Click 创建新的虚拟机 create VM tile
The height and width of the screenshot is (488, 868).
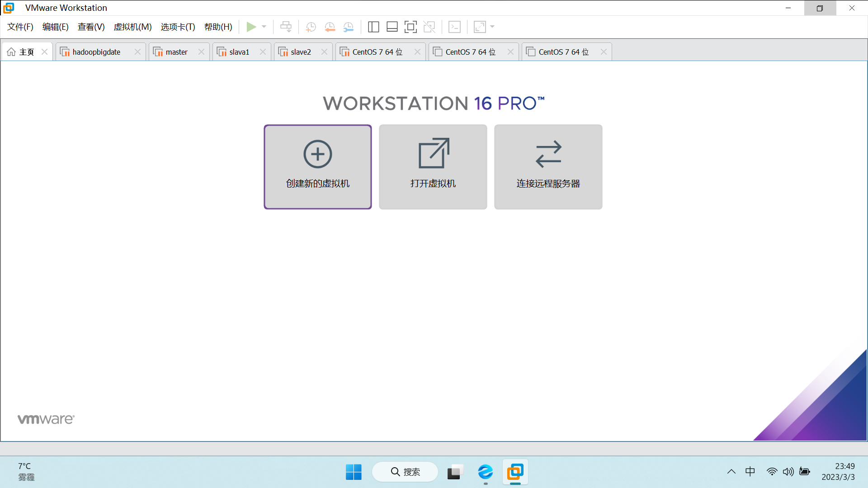(x=318, y=167)
